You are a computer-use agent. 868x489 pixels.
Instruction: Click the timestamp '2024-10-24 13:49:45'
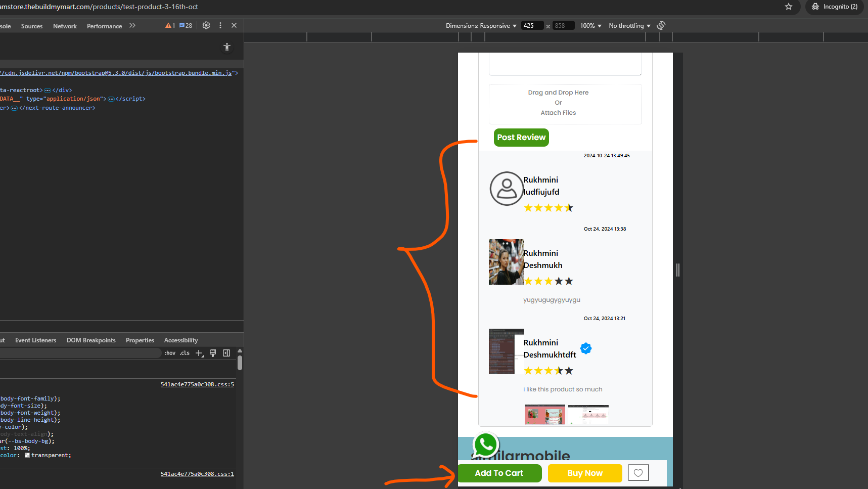[x=607, y=156]
